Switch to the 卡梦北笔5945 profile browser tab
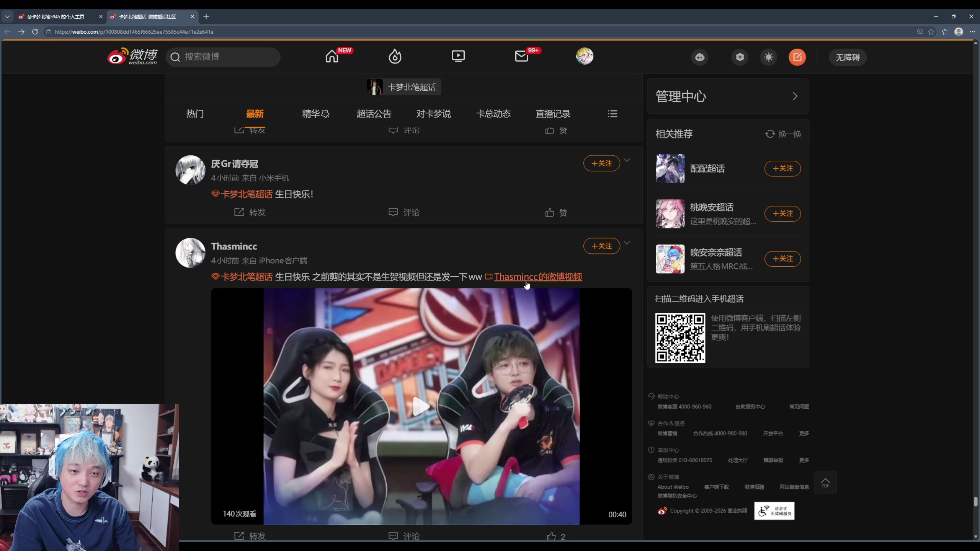The height and width of the screenshot is (551, 980). coord(56,16)
